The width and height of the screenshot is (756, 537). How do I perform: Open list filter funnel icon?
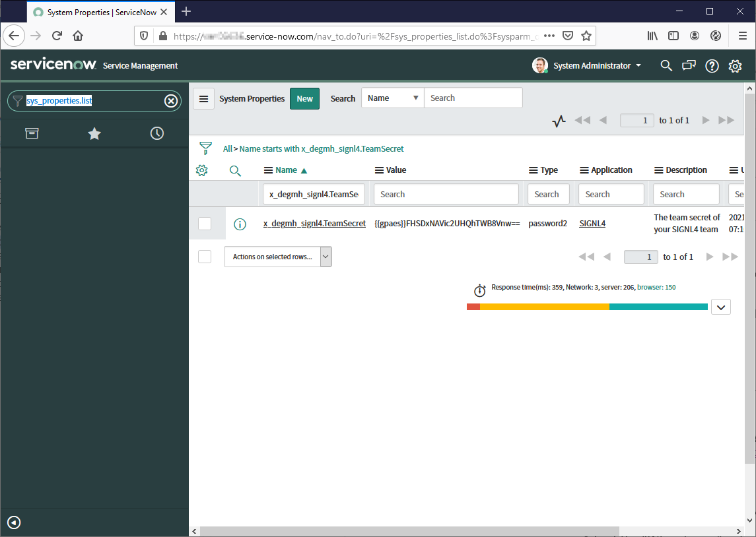click(x=205, y=148)
